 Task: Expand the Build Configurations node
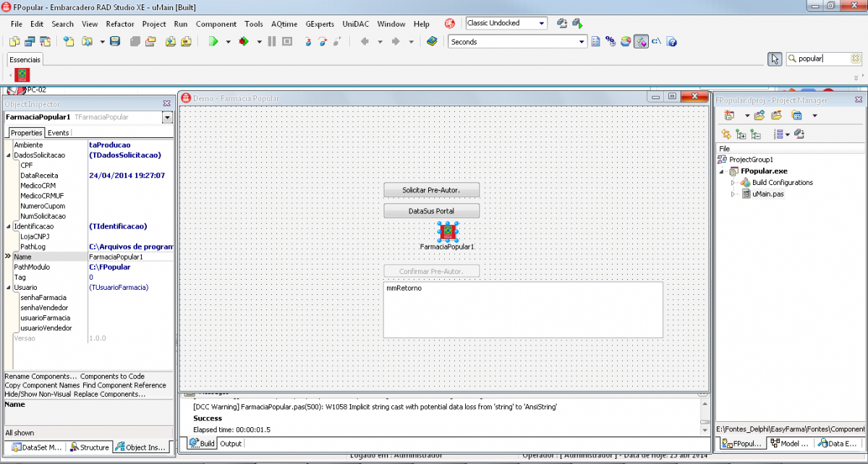pyautogui.click(x=733, y=182)
